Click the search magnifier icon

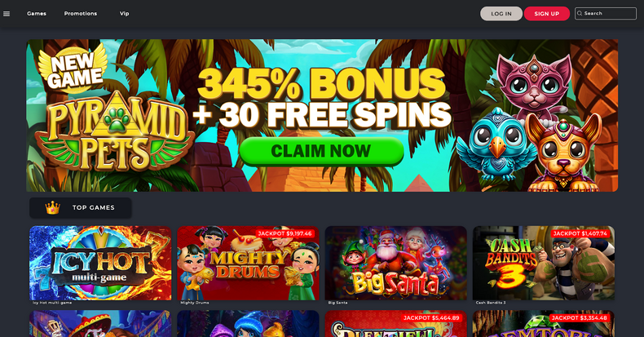580,14
